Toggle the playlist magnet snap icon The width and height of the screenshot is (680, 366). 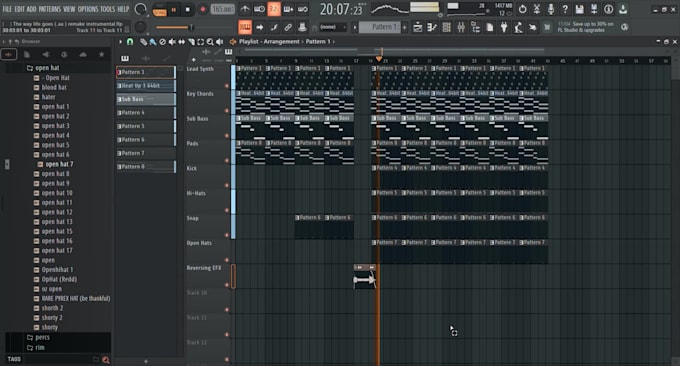click(130, 42)
